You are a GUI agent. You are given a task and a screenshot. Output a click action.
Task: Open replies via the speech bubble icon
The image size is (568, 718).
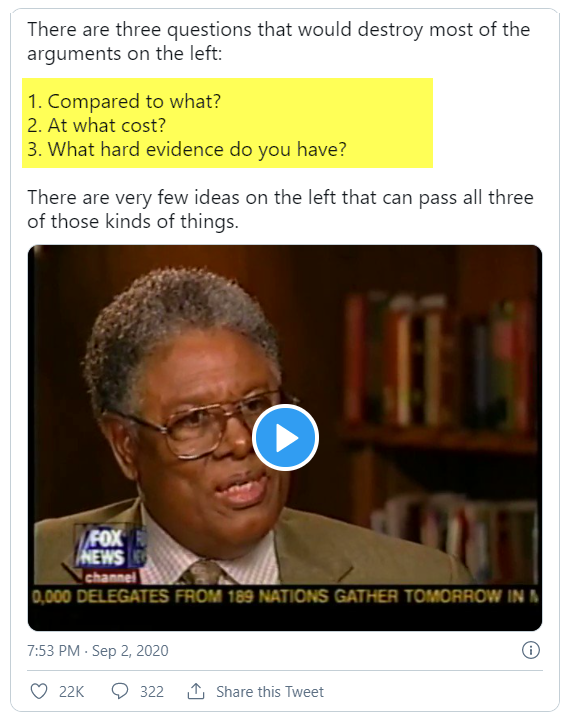point(120,691)
